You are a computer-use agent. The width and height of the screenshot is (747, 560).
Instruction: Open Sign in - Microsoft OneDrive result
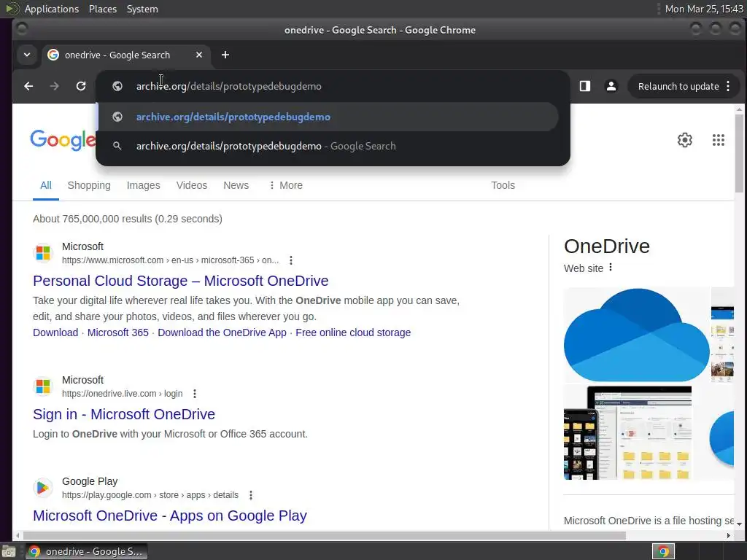pyautogui.click(x=124, y=414)
